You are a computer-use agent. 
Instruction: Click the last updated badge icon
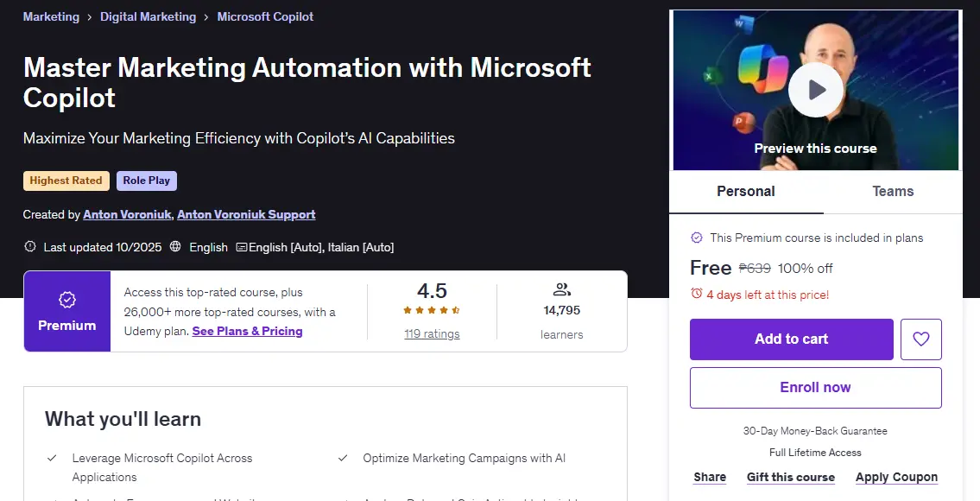point(29,246)
